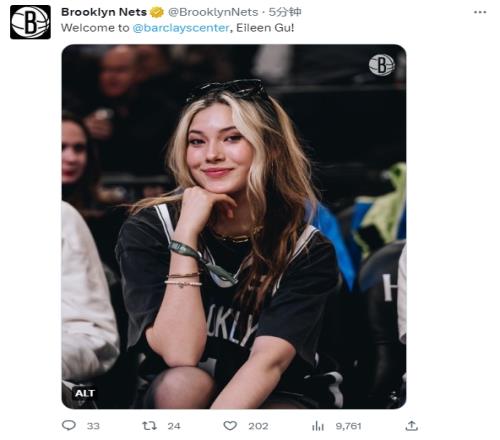Click the reply speech bubble icon
Screen dimensions: 500x440
click(69, 425)
